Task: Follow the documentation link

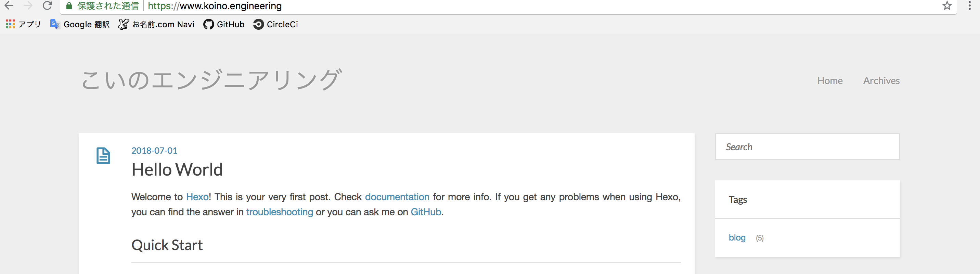Action: point(397,197)
